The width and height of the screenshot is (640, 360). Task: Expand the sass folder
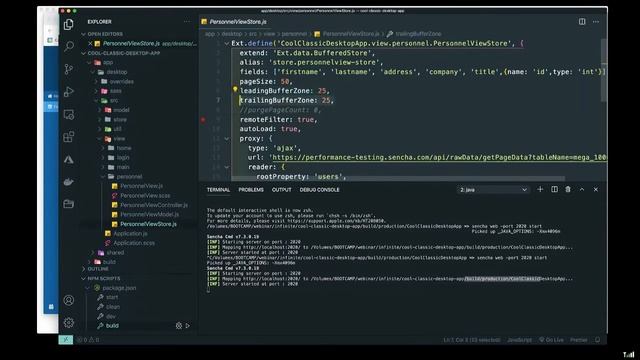[x=96, y=91]
